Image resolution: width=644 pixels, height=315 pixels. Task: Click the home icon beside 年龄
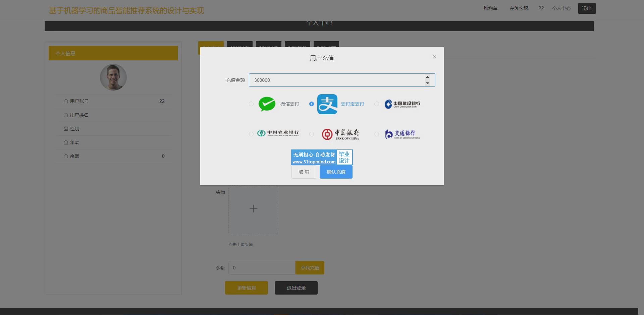(x=66, y=142)
